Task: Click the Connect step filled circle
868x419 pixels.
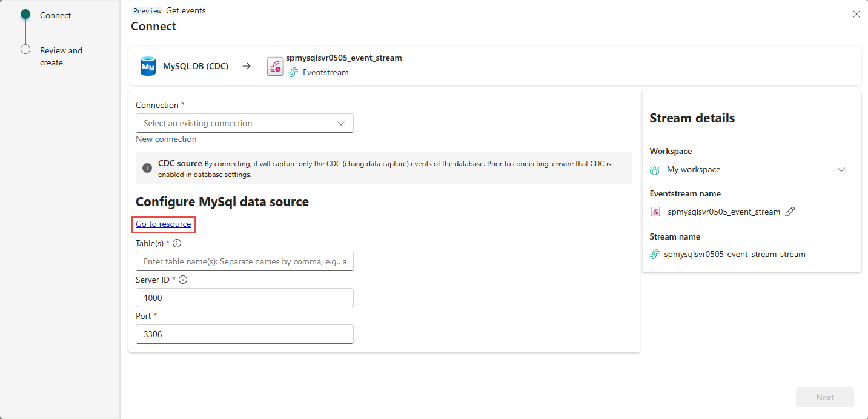Action: 25,14
